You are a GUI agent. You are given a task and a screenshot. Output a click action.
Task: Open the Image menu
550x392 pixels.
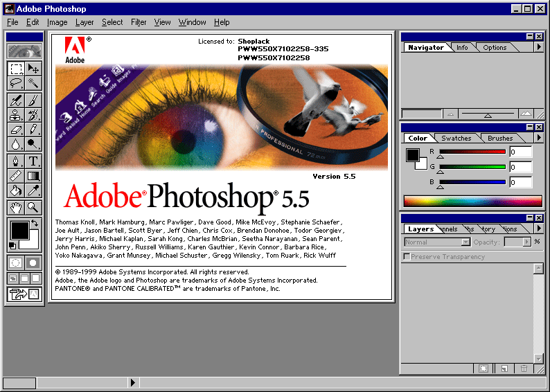coord(57,22)
